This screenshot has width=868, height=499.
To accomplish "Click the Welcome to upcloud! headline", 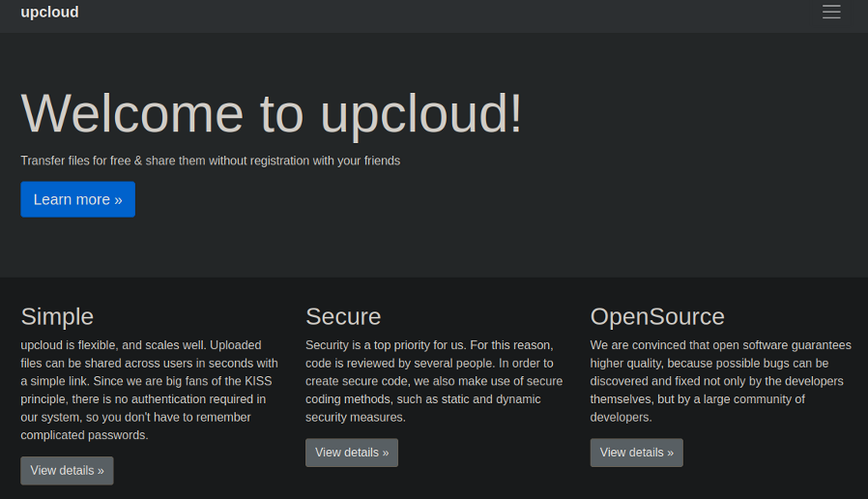I will pos(272,113).
